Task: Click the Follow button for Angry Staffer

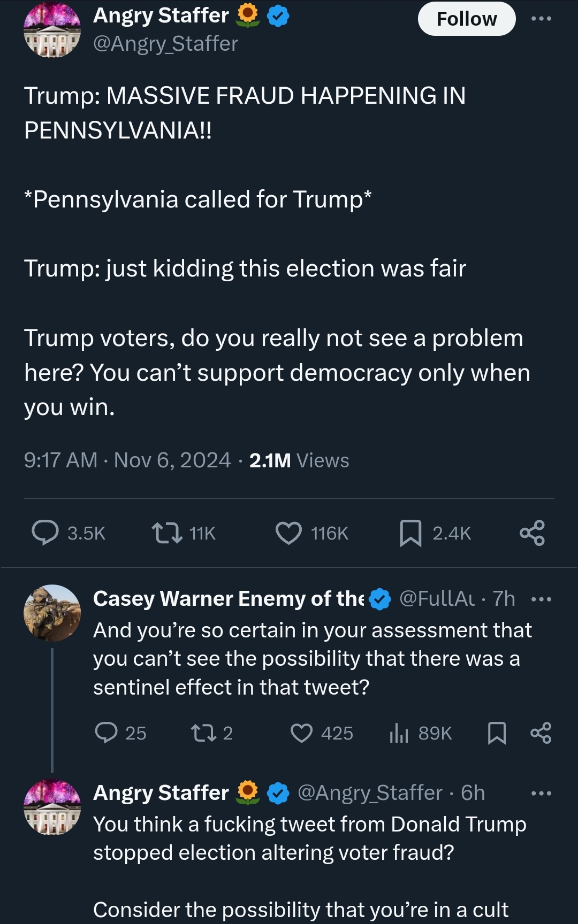Action: 466,19
